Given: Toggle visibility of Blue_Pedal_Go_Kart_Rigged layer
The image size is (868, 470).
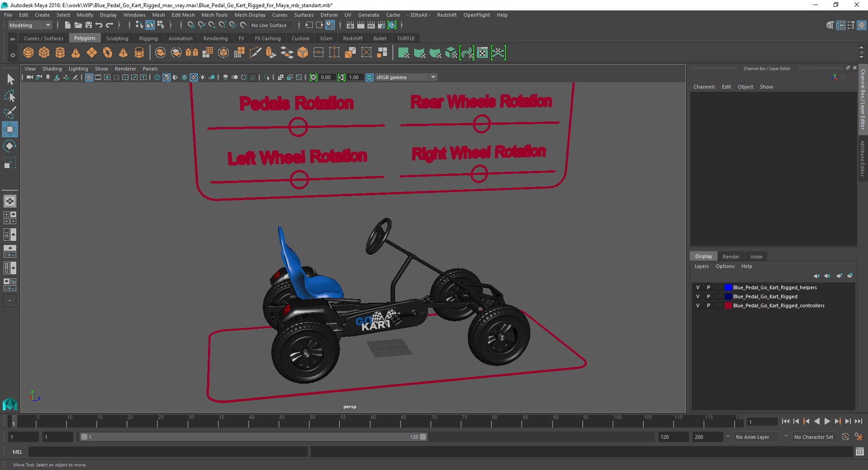Looking at the screenshot, I should click(698, 296).
